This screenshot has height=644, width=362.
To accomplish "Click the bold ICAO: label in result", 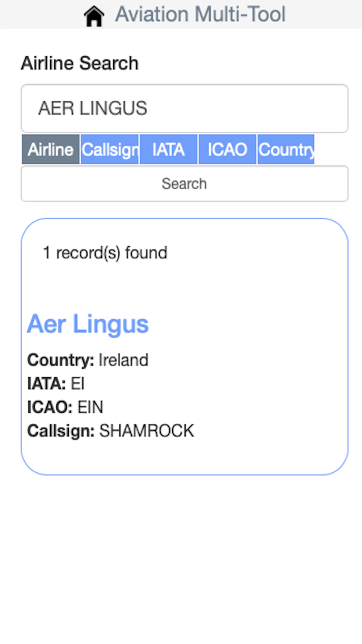I will 50,407.
